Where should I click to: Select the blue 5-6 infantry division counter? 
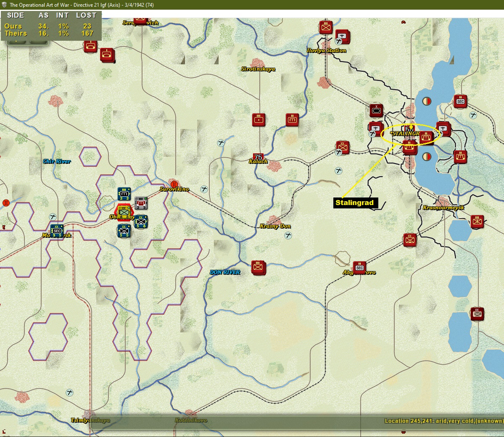141,221
